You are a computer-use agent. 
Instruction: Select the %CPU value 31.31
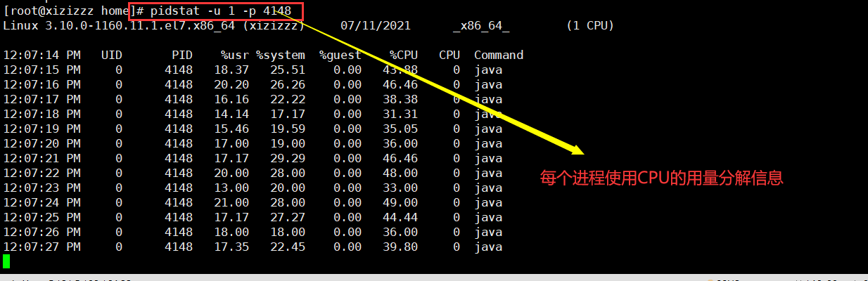pos(400,114)
